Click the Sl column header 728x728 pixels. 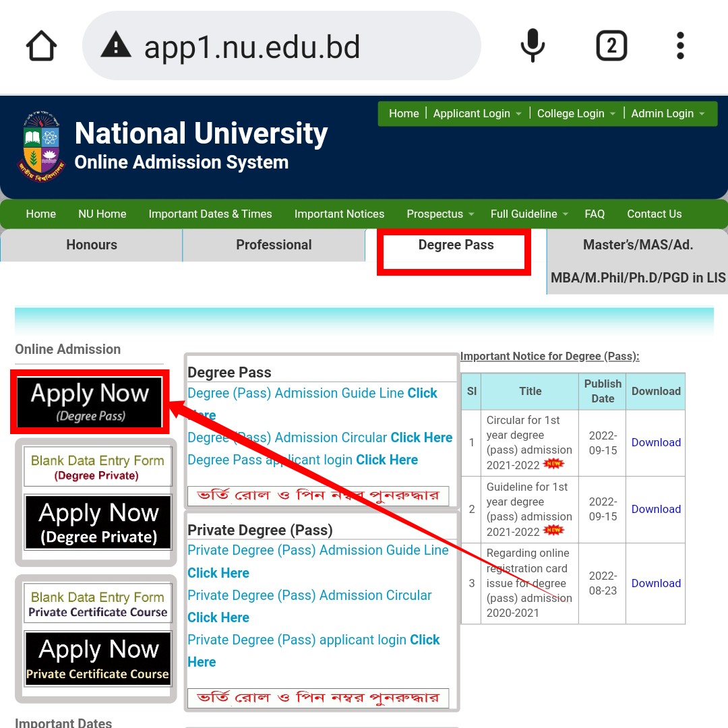pos(471,391)
